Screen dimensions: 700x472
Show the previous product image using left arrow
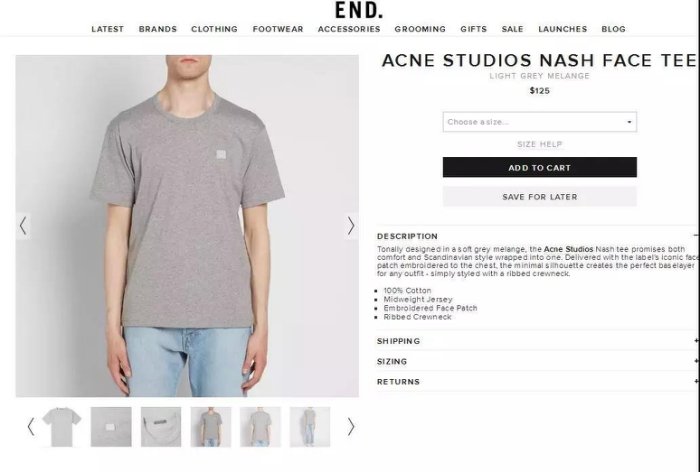pos(23,226)
